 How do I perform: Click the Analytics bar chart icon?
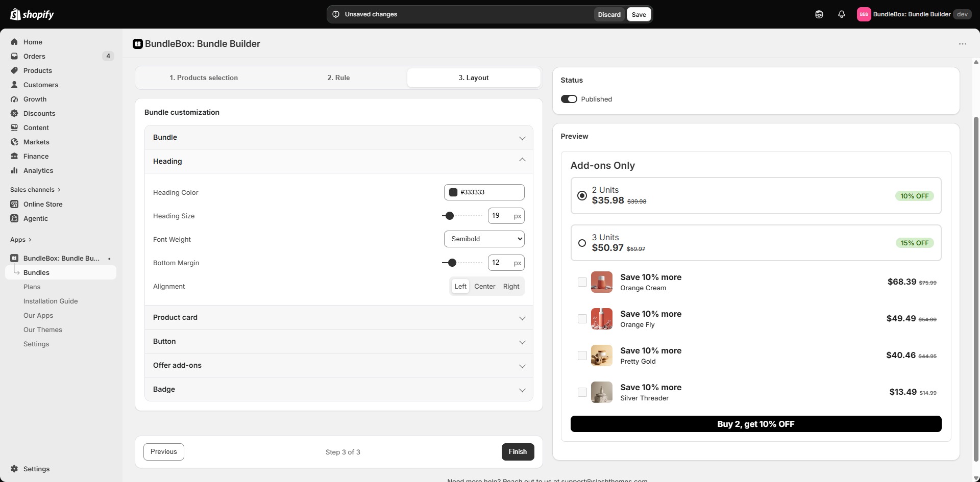click(x=14, y=170)
